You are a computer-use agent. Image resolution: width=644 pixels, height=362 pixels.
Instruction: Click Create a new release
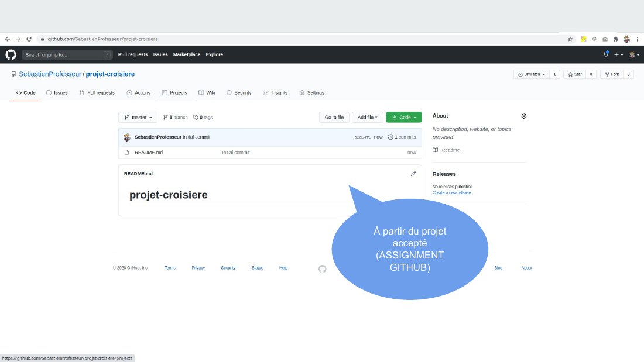451,192
